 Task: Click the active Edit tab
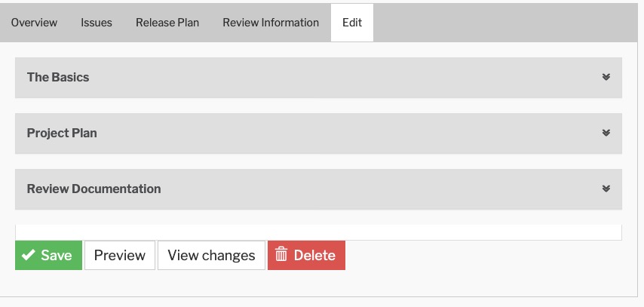(352, 23)
